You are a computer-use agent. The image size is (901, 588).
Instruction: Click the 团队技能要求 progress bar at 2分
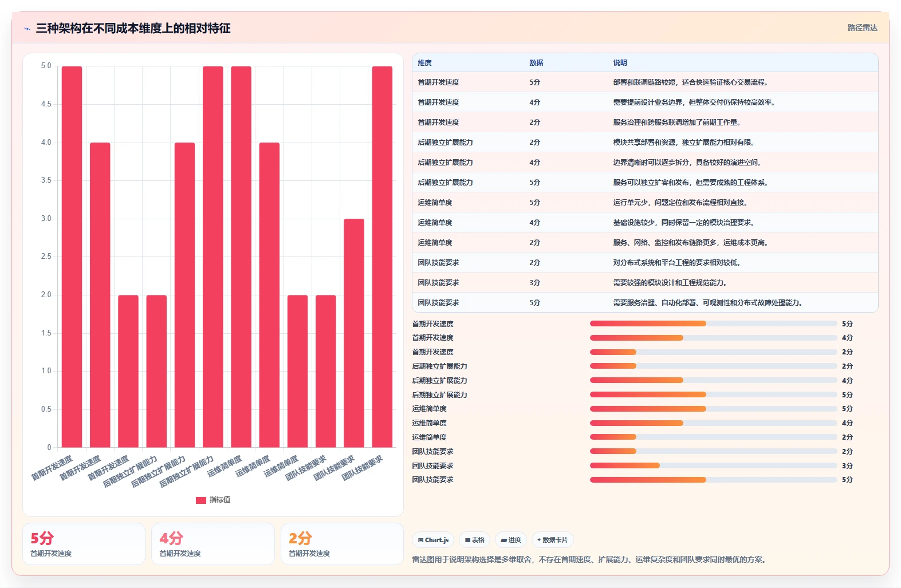[x=714, y=451]
